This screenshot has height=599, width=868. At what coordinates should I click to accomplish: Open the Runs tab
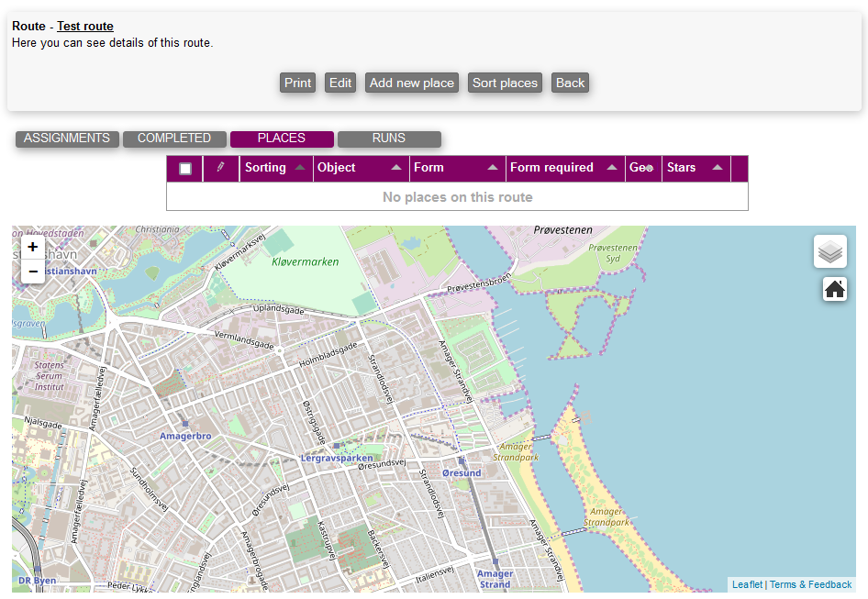click(x=389, y=139)
